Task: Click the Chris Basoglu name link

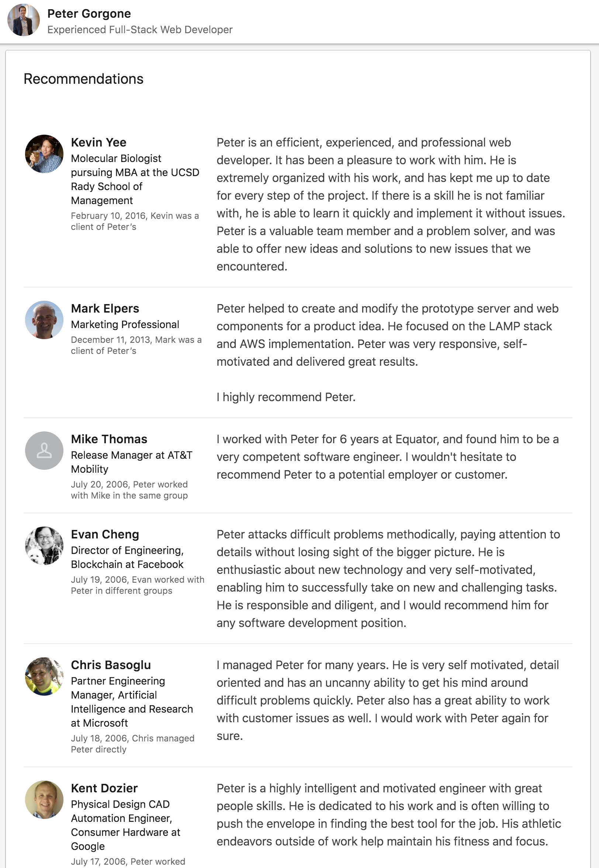Action: (111, 665)
